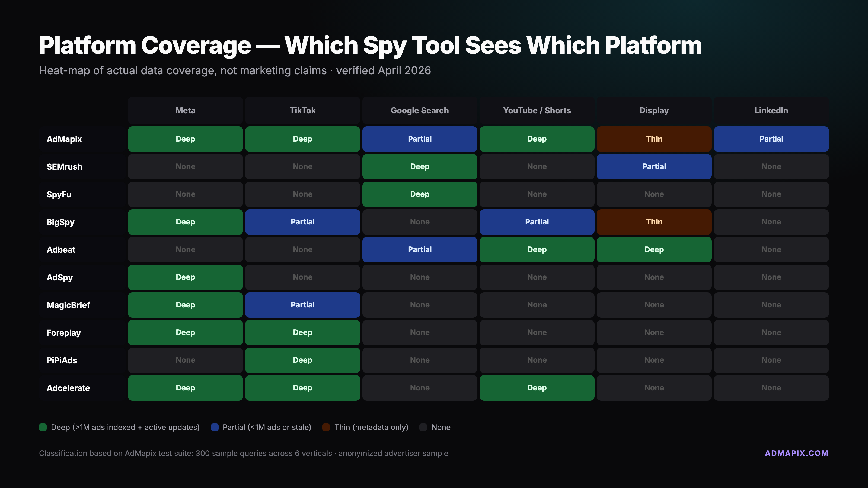Click the SEMrush row label
The width and height of the screenshot is (868, 488).
(x=64, y=167)
